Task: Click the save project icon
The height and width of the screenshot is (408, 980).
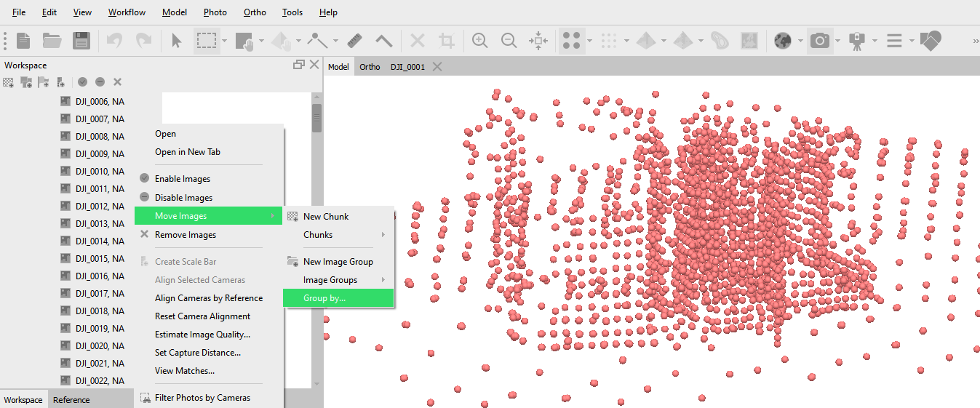Action: click(81, 41)
